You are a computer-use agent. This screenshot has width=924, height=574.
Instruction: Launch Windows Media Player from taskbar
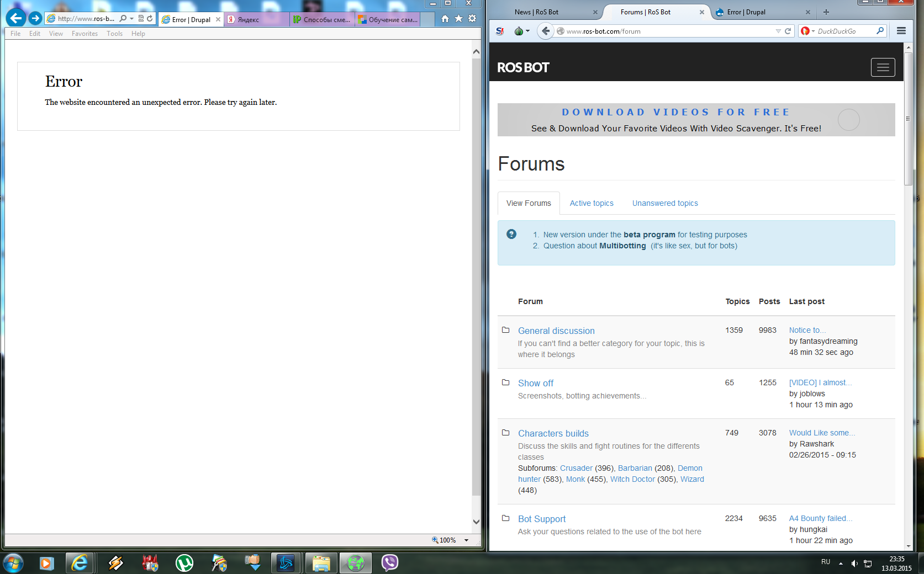tap(46, 563)
